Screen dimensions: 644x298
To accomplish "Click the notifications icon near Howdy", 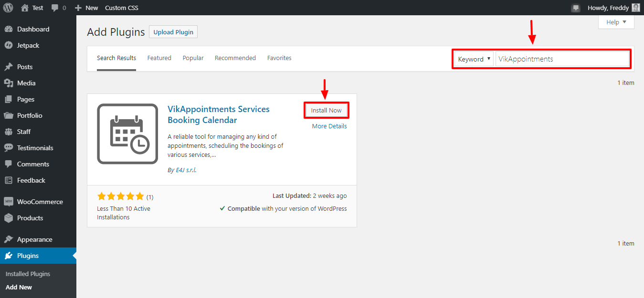I will coord(576,8).
